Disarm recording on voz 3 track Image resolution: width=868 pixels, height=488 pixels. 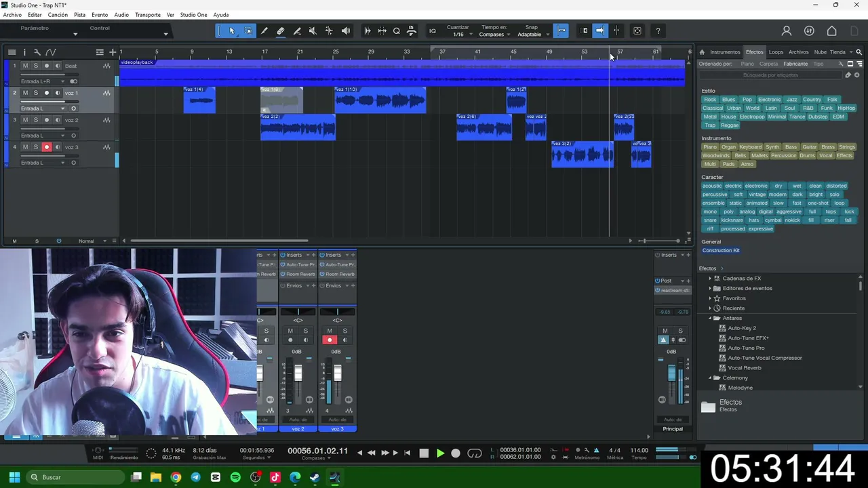(x=47, y=147)
